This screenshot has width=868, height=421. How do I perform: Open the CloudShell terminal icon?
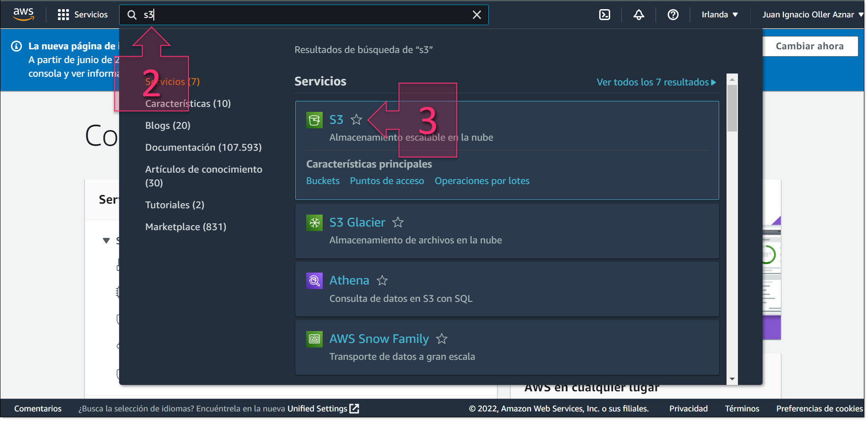pos(604,14)
